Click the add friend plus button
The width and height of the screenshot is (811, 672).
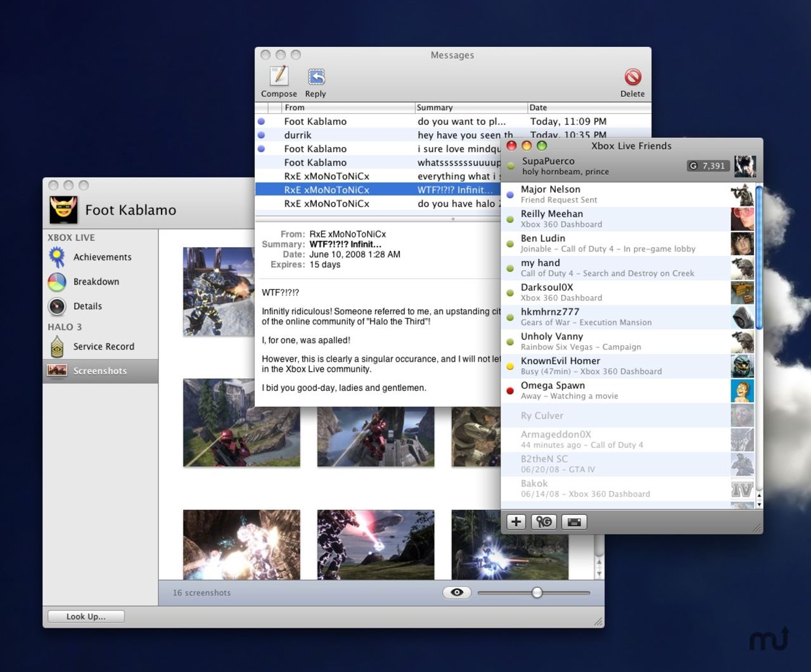point(516,522)
